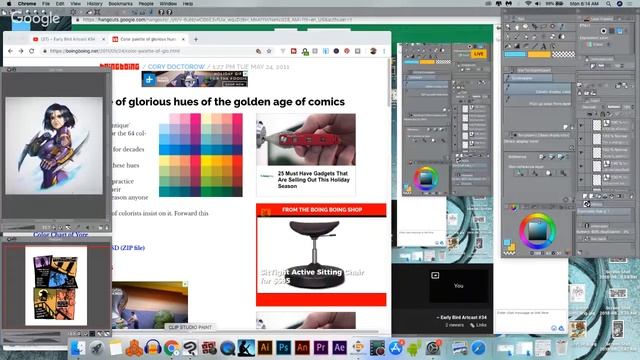640x360 pixels.
Task: Open the Bookmarks menu
Action: (x=120, y=3)
